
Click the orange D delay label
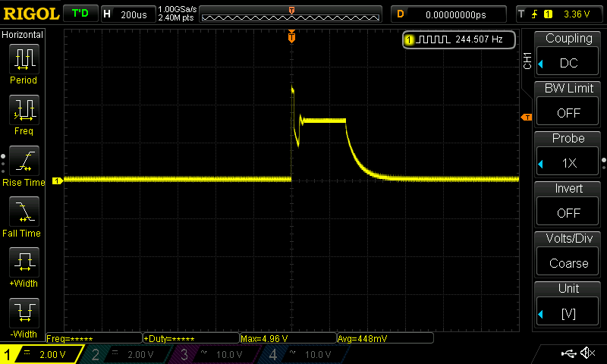[x=401, y=14]
